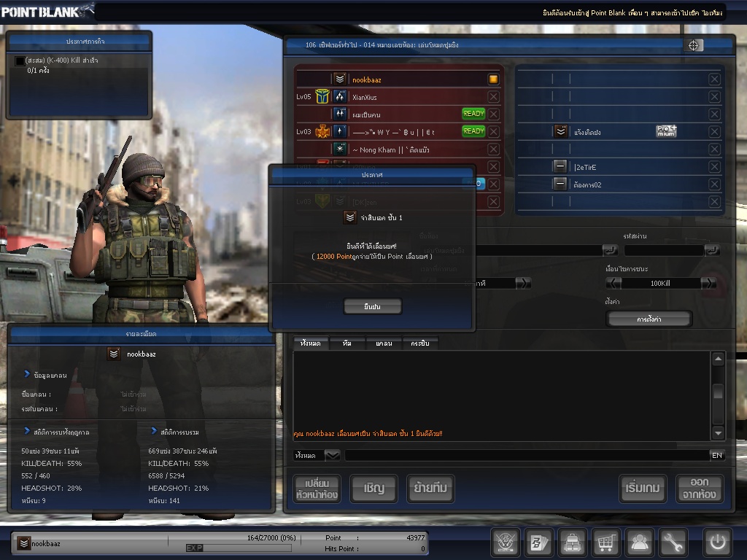Click the password field enter icon
The height and width of the screenshot is (560, 747).
(x=712, y=250)
